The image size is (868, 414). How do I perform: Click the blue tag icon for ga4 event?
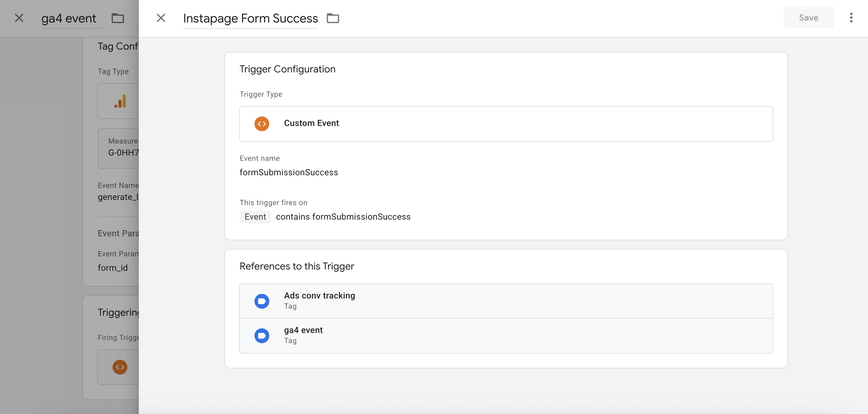tap(262, 335)
